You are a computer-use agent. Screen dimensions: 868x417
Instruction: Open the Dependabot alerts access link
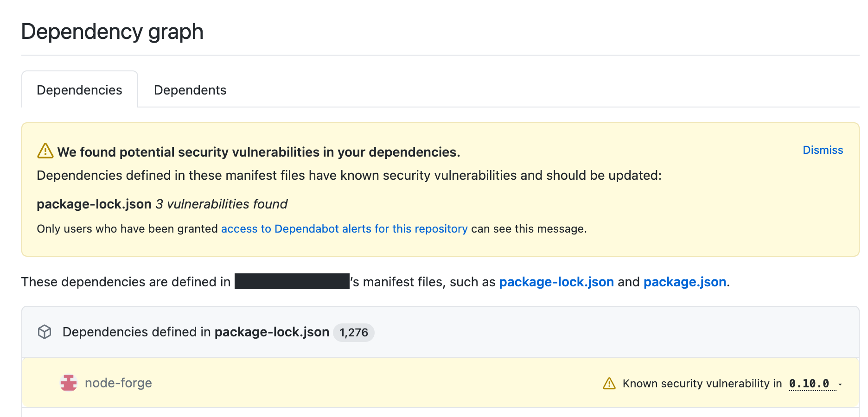click(x=344, y=228)
